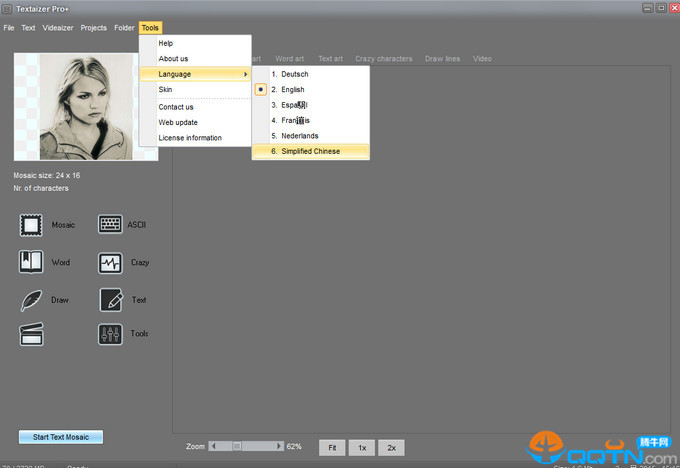
Task: Open the Videaizer menu
Action: 58,28
